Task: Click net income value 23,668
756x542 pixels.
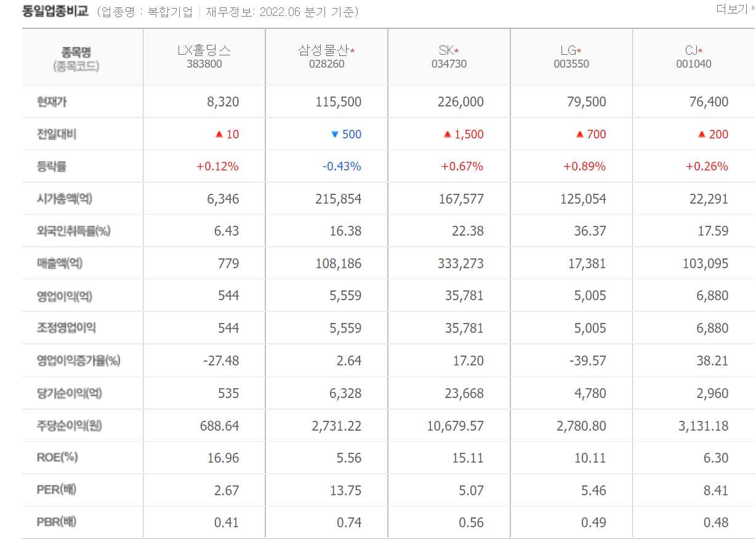Action: 464,393
